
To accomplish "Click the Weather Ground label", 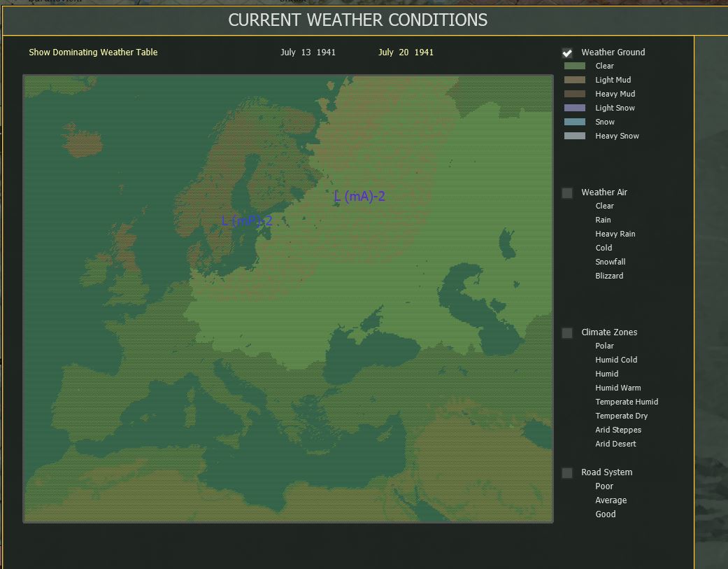I will (613, 52).
